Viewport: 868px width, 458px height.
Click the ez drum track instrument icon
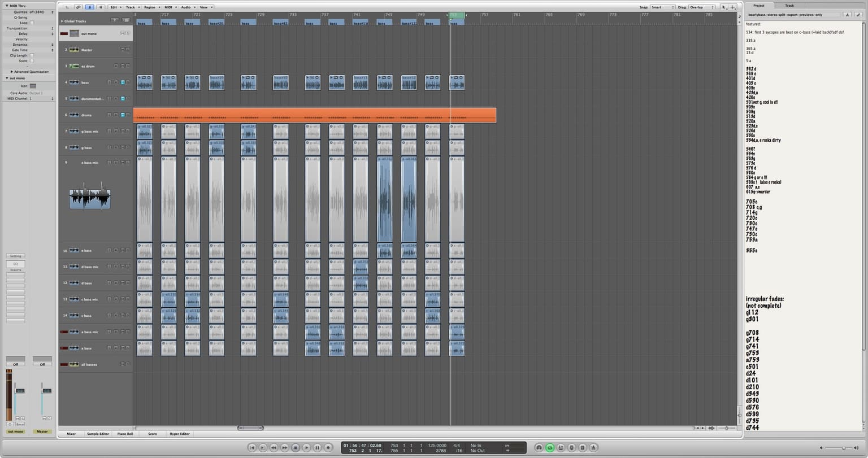click(74, 66)
